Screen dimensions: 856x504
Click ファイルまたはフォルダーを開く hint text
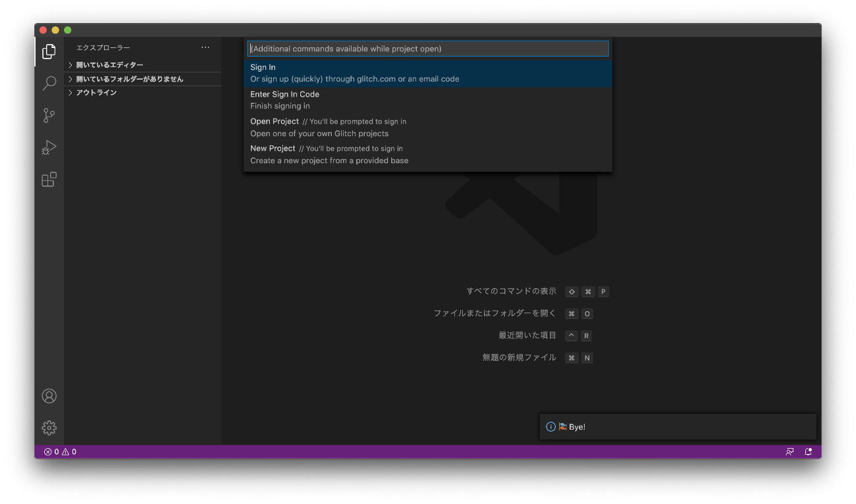pos(495,314)
